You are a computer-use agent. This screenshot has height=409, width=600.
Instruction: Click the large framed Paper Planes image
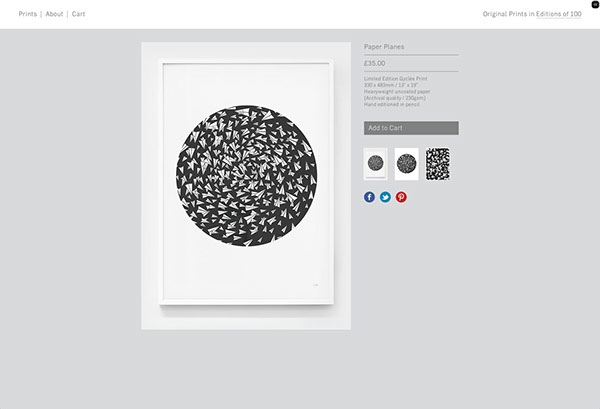[x=246, y=186]
